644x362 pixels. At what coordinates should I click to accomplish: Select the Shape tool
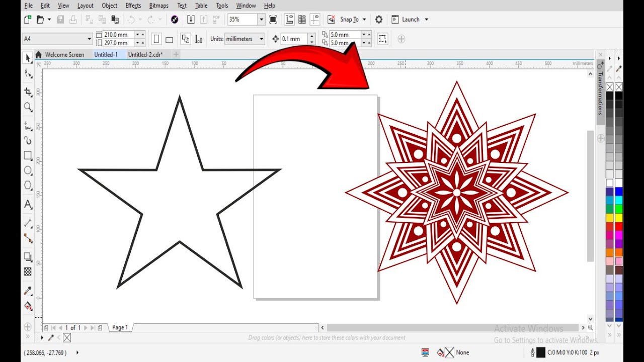tap(28, 74)
